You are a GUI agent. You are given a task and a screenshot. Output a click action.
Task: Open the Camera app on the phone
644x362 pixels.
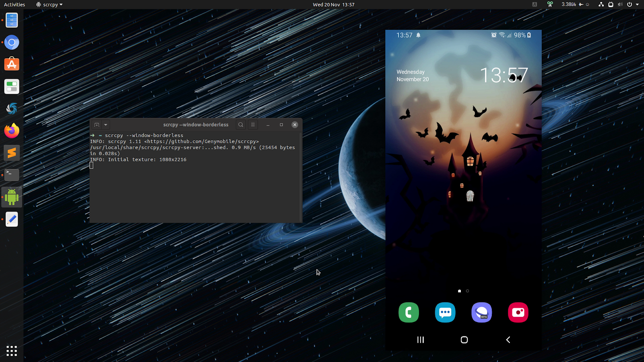[x=518, y=312]
